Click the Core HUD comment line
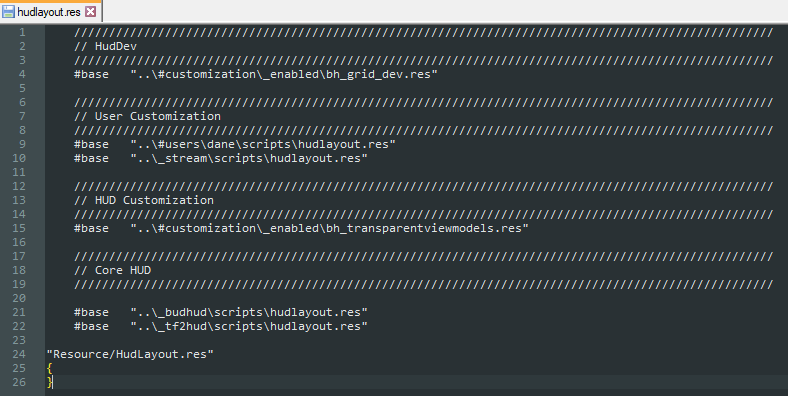Viewport: 788px width, 396px height. point(113,270)
